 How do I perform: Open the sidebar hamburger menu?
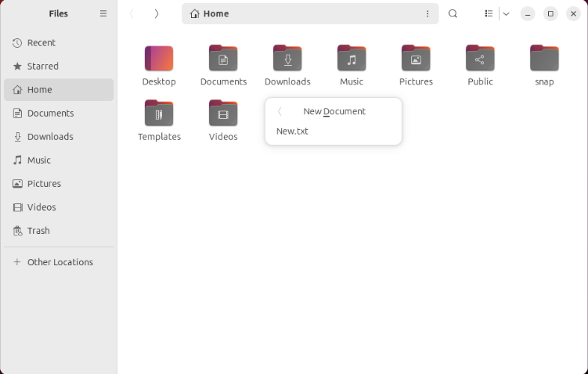[103, 14]
